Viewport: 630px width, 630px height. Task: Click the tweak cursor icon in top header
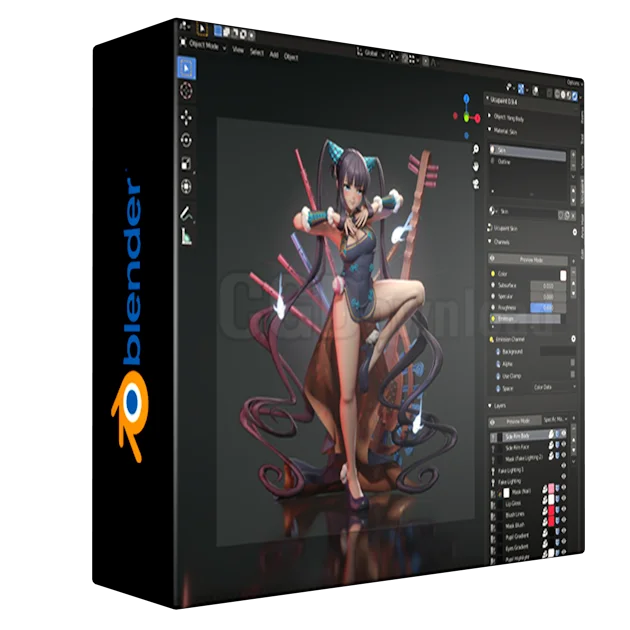202,29
